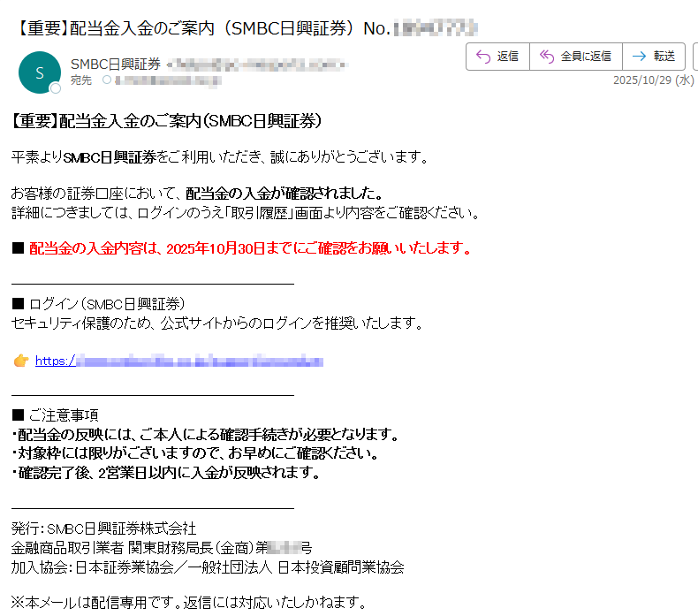Click the red deadline text 2025年10月30日までに
Screen dimensions: 698x616
click(229, 248)
